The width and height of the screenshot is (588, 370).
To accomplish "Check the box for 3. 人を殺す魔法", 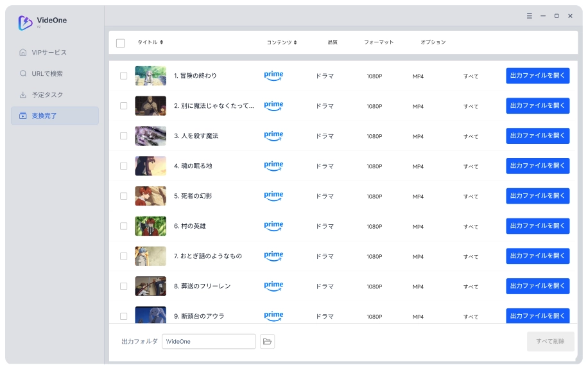I will pos(123,136).
